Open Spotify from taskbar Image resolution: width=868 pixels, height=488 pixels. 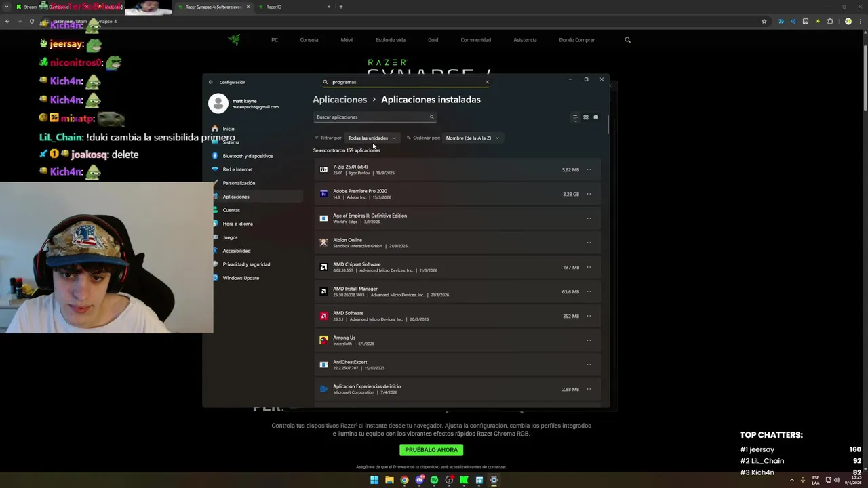434,480
